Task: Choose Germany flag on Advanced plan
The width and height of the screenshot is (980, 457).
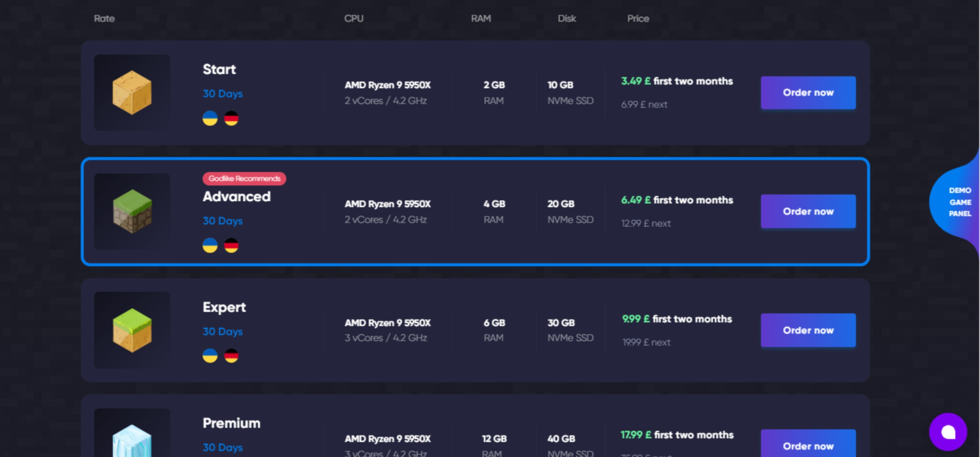Action: tap(231, 246)
